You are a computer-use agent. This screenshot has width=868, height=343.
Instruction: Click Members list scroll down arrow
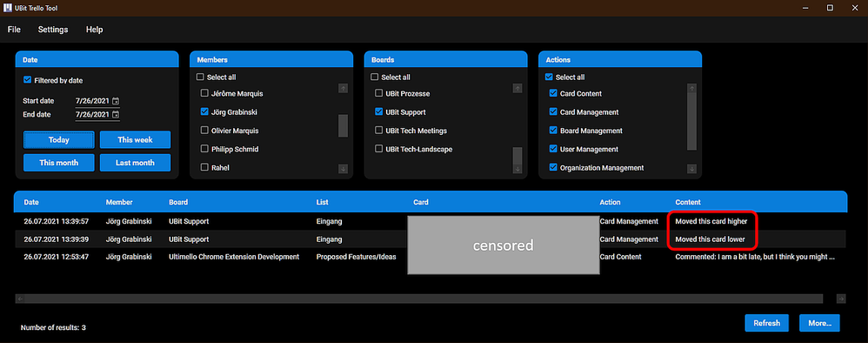coord(343,168)
